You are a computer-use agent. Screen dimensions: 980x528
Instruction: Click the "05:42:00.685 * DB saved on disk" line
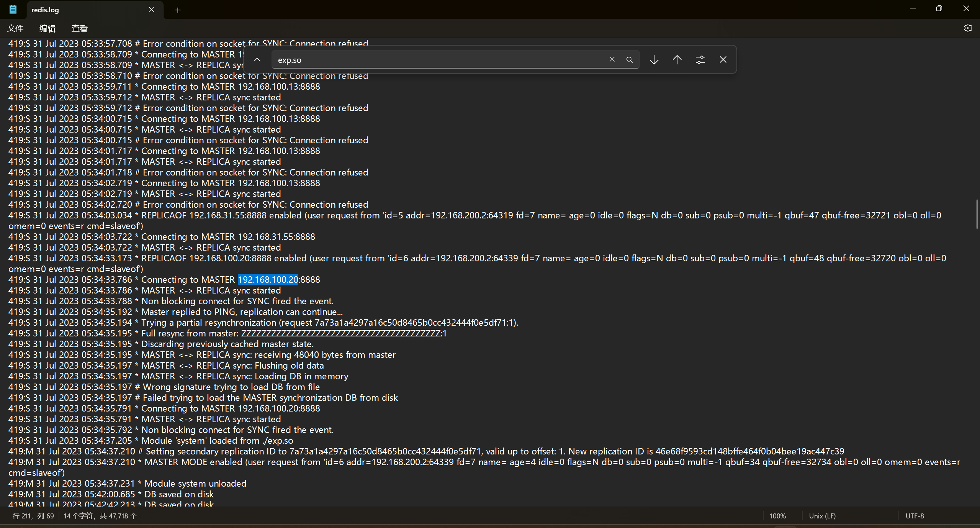tap(111, 494)
